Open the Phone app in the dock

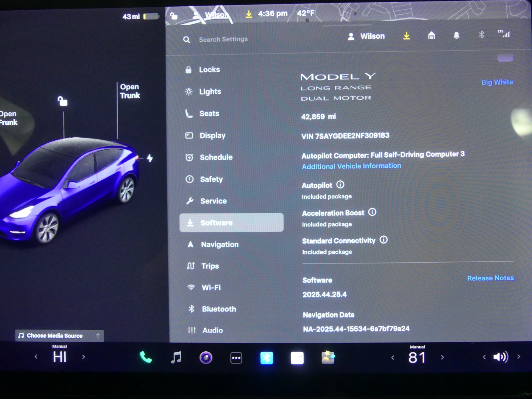coord(146,357)
